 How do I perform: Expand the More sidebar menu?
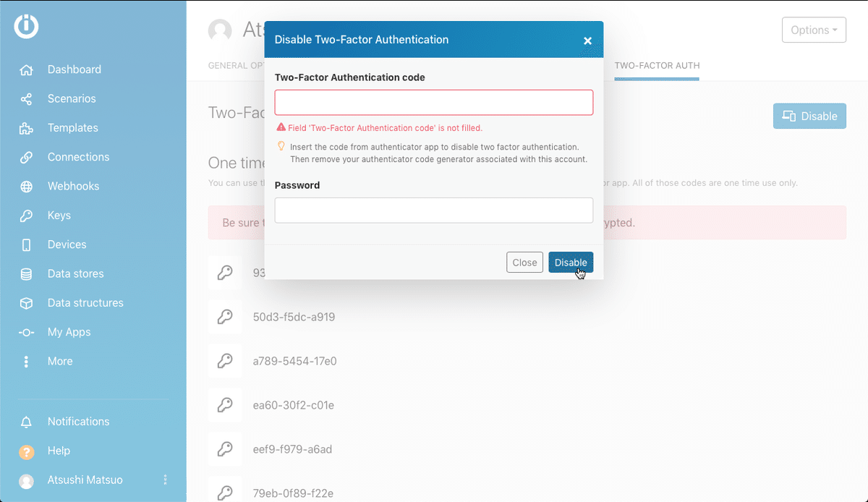[x=59, y=362]
